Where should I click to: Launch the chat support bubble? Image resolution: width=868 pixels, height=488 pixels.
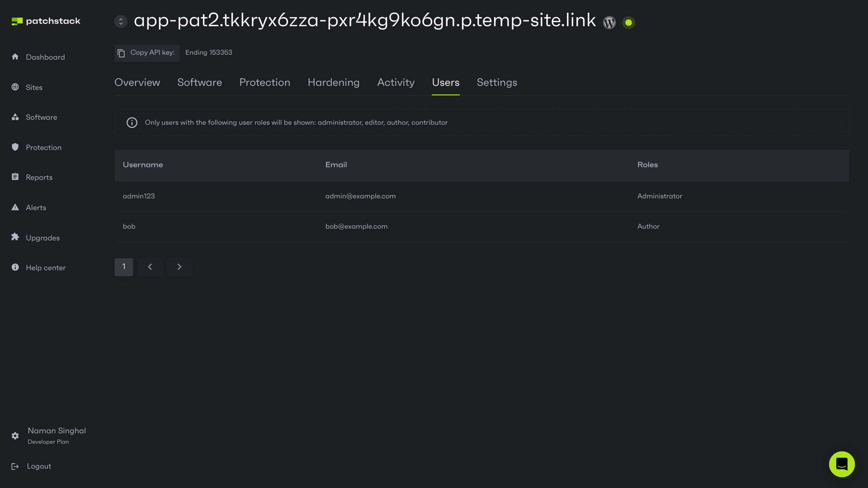[x=842, y=464]
